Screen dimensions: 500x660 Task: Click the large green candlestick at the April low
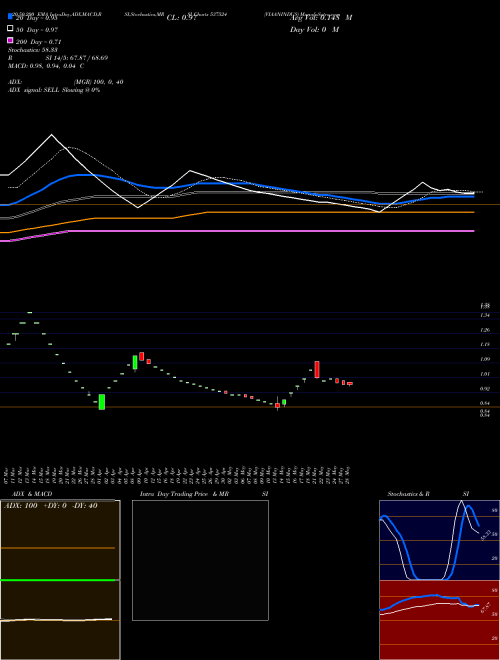(101, 402)
